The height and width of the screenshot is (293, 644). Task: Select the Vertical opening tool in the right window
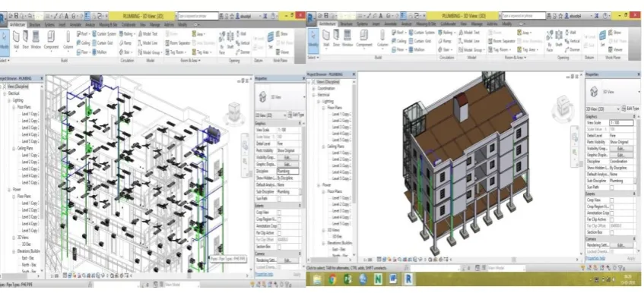pyautogui.click(x=572, y=41)
